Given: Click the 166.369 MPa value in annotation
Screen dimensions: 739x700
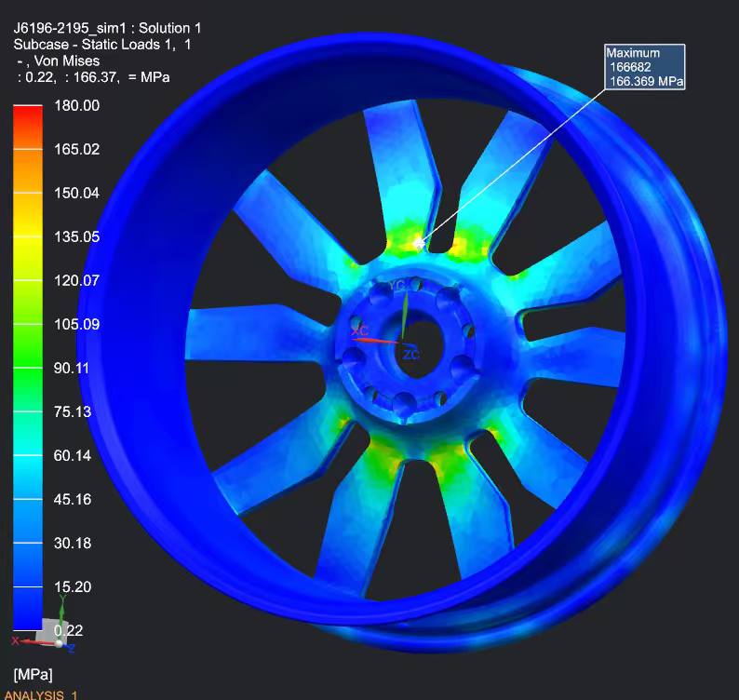Looking at the screenshot, I should pos(647,81).
